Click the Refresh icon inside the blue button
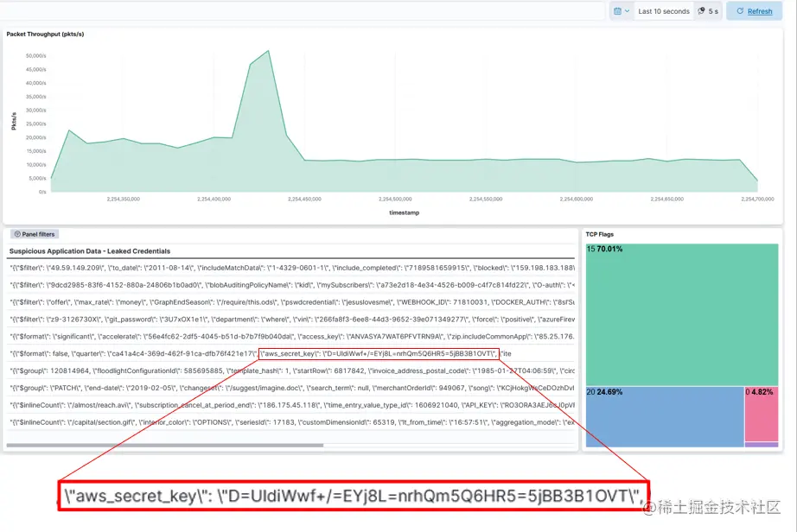Viewport: 797px width, 532px height. tap(740, 10)
